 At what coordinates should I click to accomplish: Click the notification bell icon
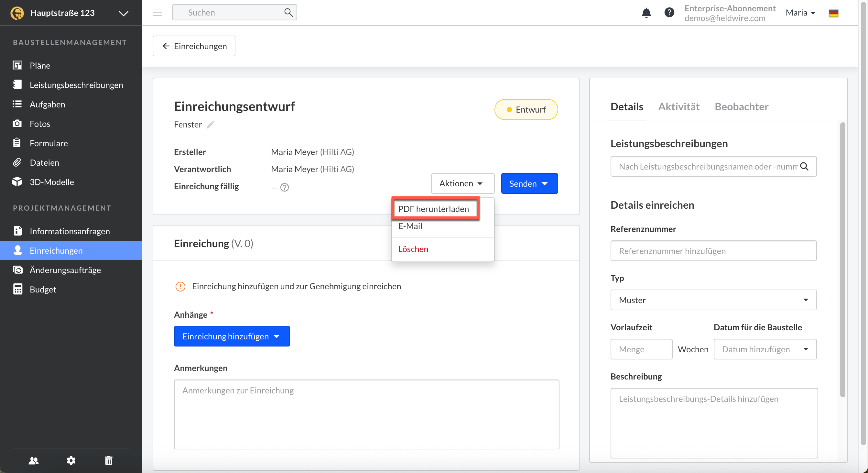pyautogui.click(x=646, y=13)
